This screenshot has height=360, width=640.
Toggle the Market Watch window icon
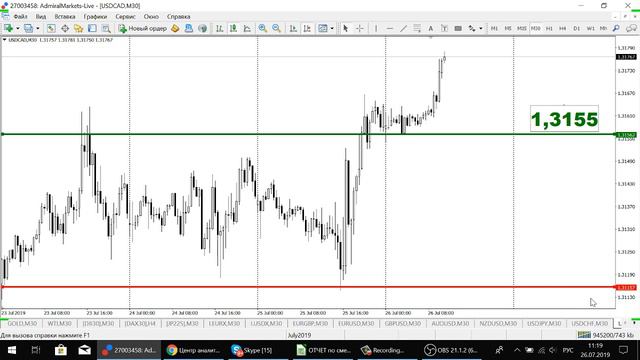point(51,28)
